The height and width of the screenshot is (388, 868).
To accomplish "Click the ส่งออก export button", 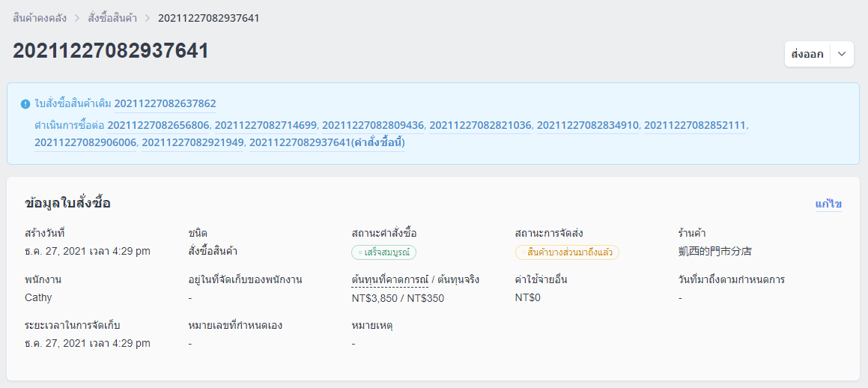I will [x=807, y=54].
